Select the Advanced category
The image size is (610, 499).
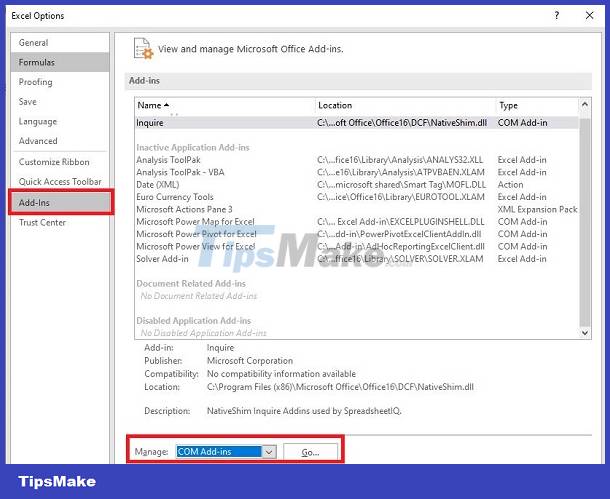(60, 141)
